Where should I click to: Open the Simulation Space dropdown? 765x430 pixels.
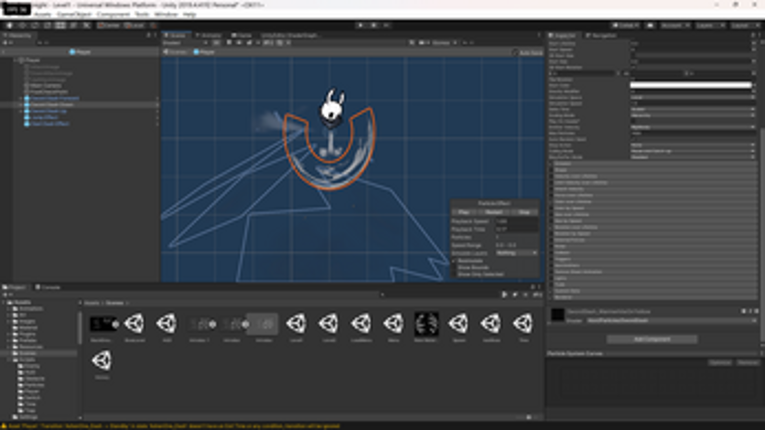[x=692, y=98]
